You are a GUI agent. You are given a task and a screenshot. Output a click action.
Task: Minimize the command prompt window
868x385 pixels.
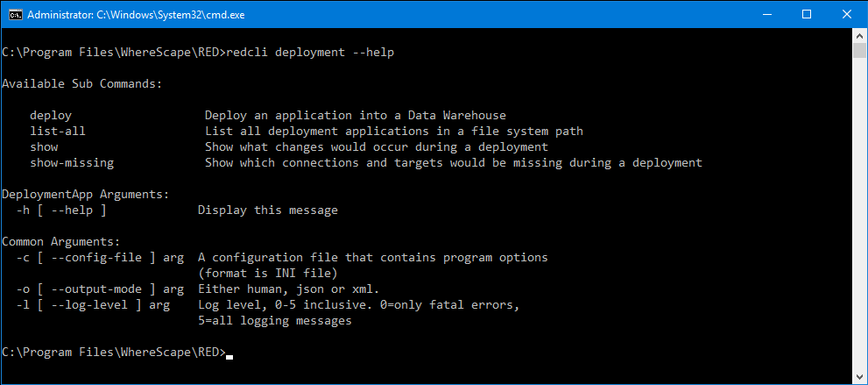pos(764,15)
